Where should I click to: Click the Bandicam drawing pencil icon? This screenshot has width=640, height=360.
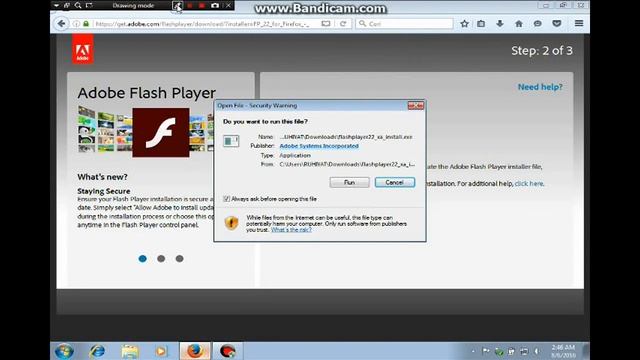[x=177, y=6]
